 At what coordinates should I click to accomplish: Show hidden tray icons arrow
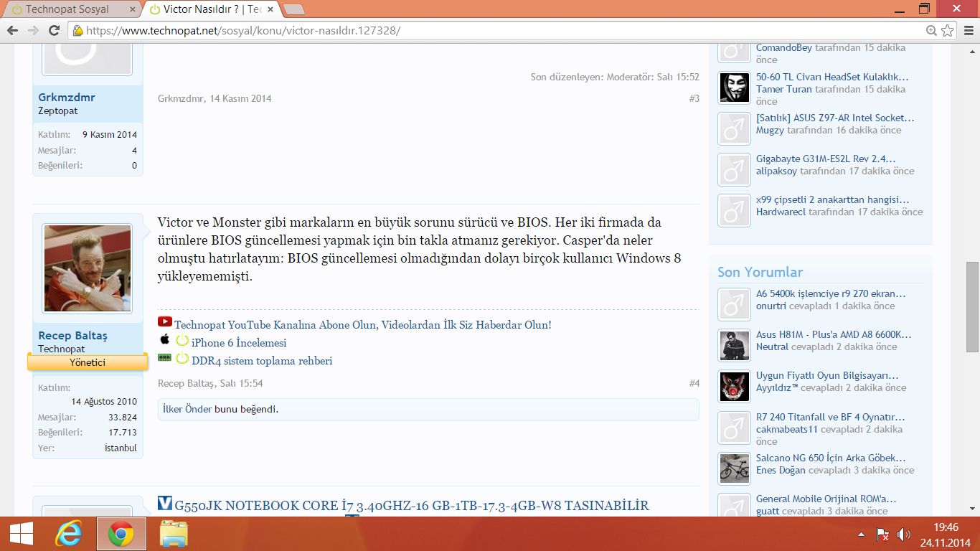click(x=861, y=534)
